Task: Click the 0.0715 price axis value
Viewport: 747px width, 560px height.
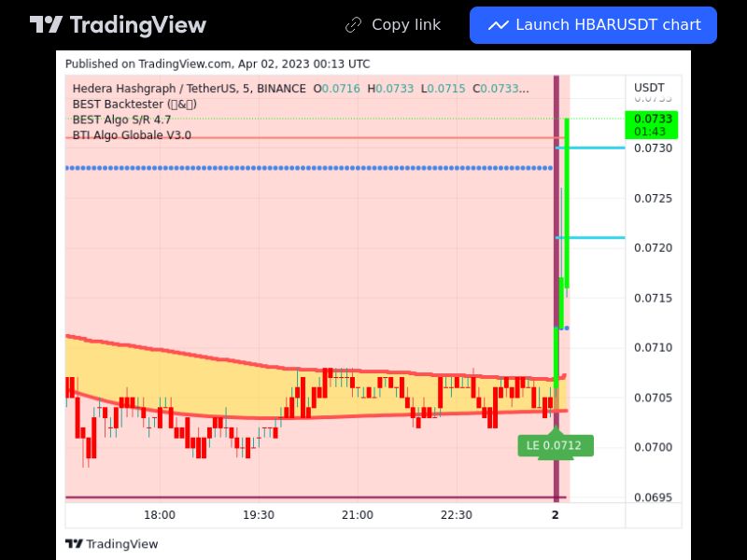Action: 653,298
